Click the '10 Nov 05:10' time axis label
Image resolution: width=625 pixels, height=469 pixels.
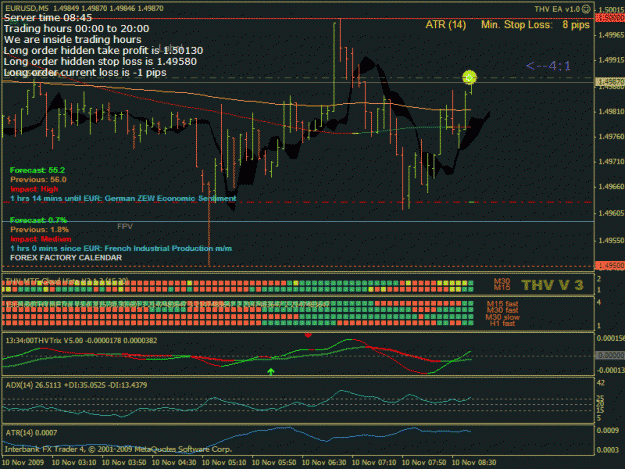coord(224,463)
